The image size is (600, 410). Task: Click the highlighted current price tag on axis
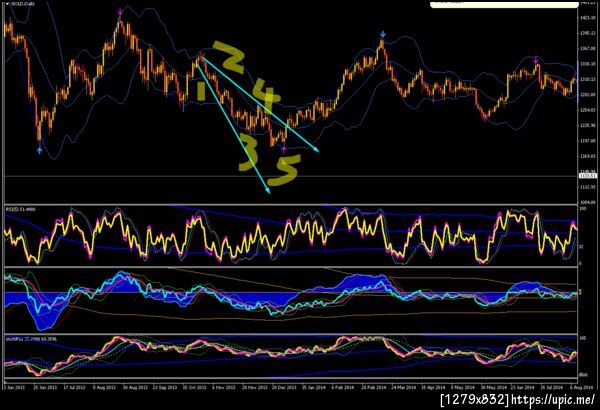(587, 175)
